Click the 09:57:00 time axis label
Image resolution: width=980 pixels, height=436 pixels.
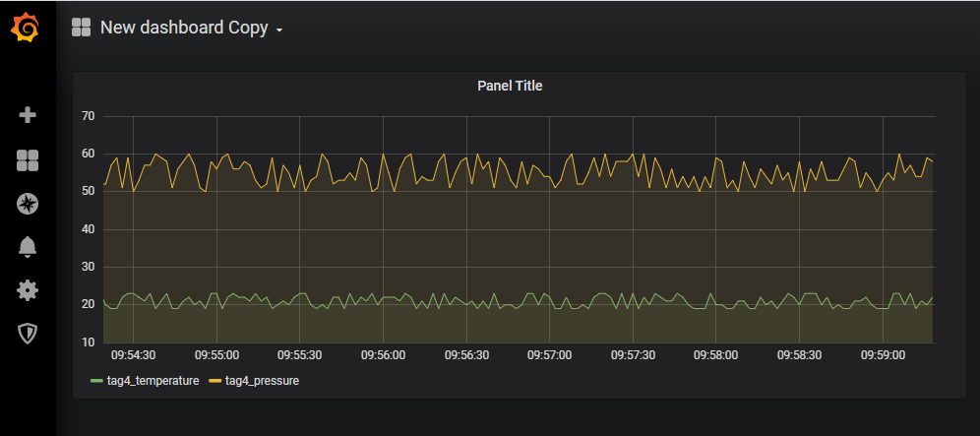point(549,354)
